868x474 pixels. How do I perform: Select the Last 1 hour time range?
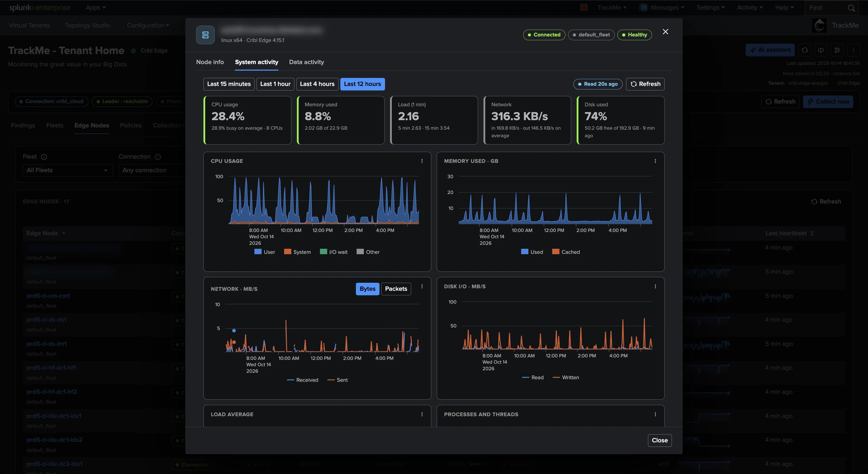click(x=275, y=84)
